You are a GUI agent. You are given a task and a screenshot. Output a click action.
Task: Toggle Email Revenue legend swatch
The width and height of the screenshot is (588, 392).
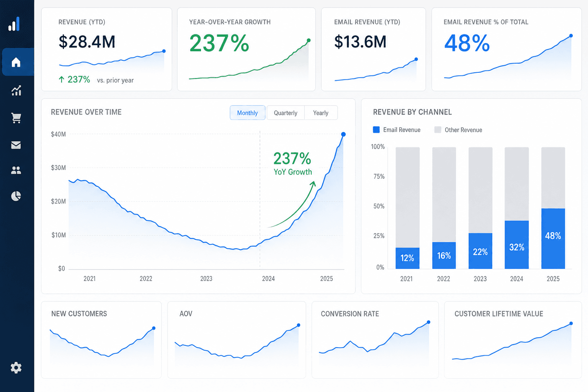coord(376,130)
